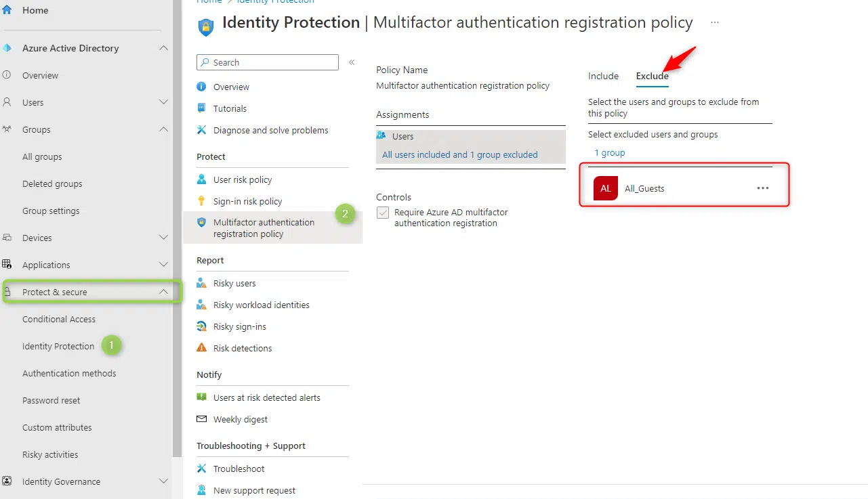Click 'User risk policy' label
Viewport: 868px width, 499px height.
pyautogui.click(x=243, y=179)
